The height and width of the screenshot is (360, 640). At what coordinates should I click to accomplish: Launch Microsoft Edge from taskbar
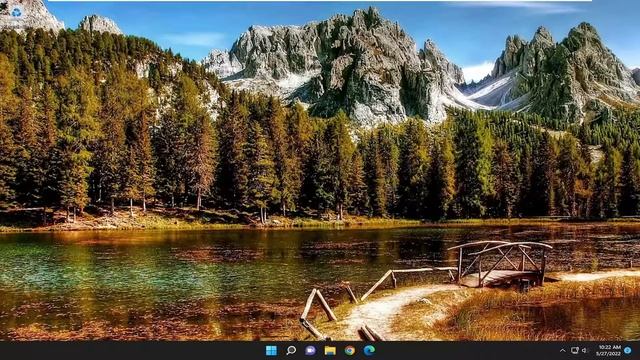[x=369, y=350]
